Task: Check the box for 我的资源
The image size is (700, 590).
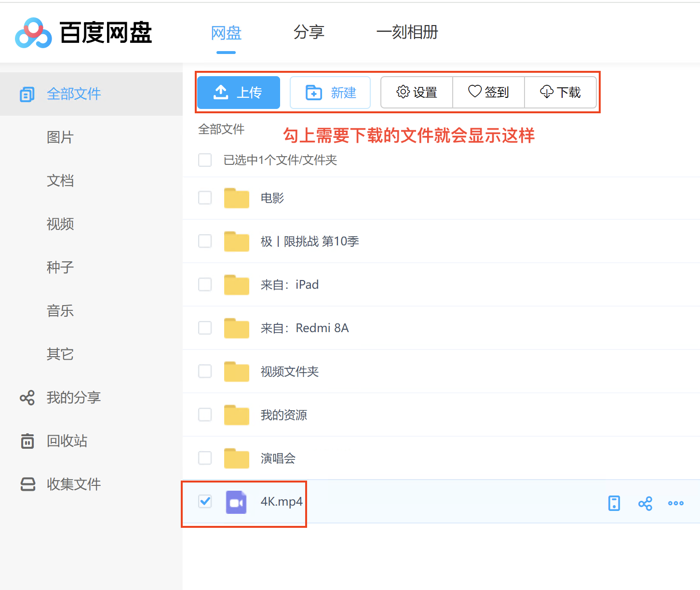Action: pos(205,415)
